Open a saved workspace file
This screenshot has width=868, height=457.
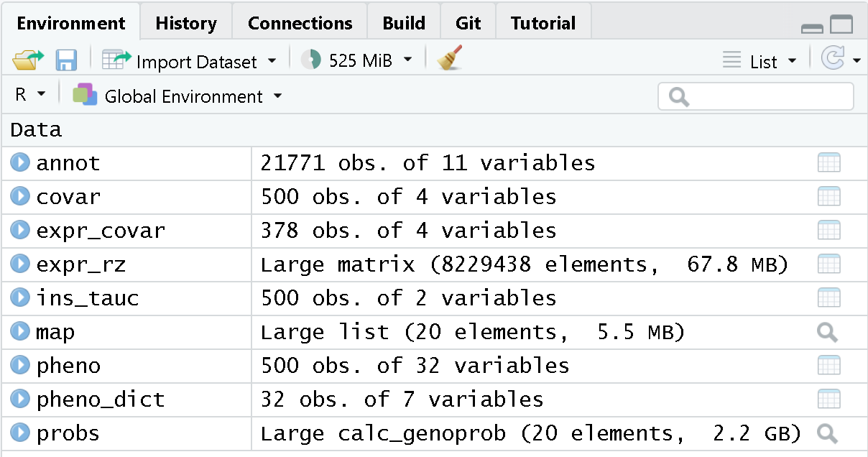pyautogui.click(x=27, y=60)
